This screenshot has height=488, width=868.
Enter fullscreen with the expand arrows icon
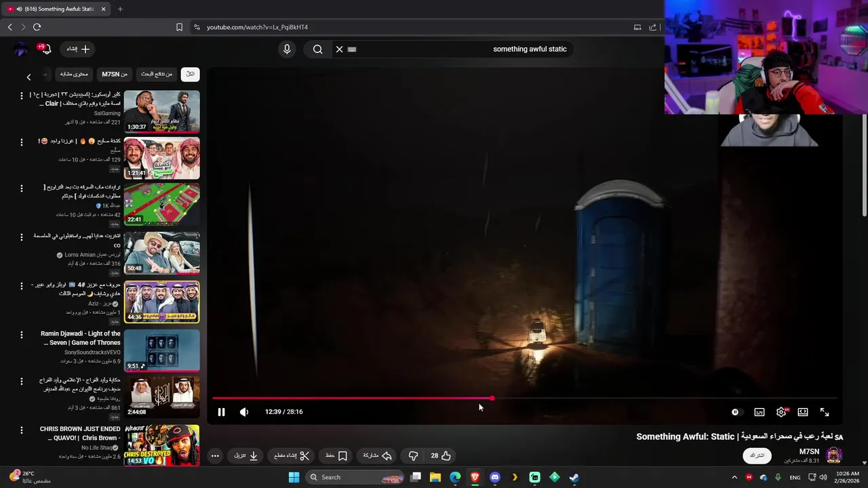coord(825,412)
